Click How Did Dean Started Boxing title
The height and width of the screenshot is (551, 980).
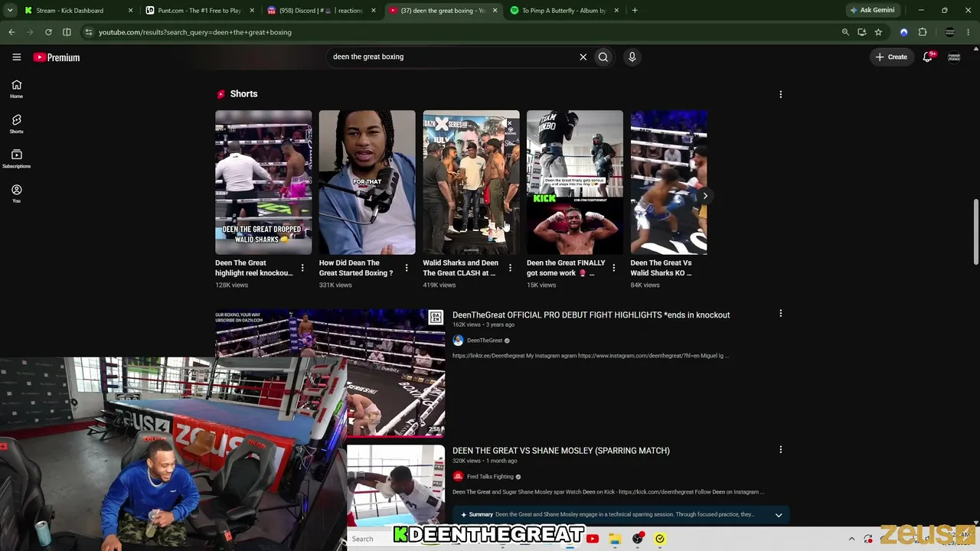tap(356, 268)
